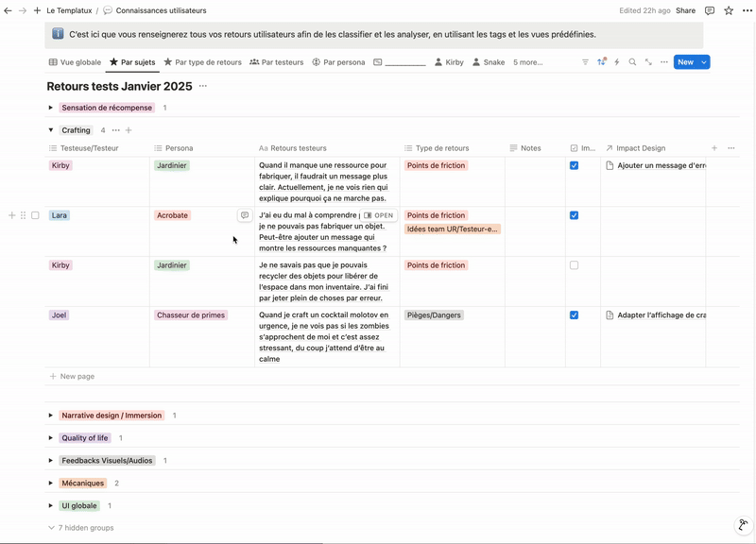Select the Par sujets tab
Screen dimensions: 756x544
click(132, 62)
